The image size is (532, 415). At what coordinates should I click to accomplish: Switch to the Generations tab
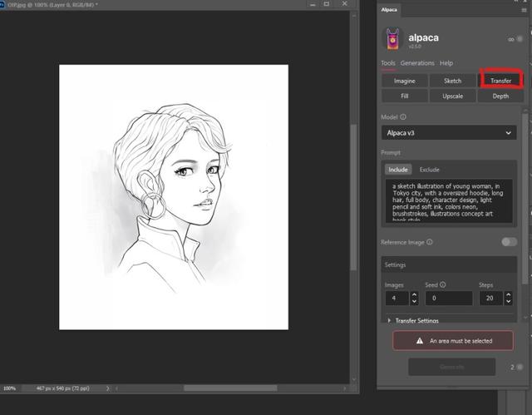417,63
